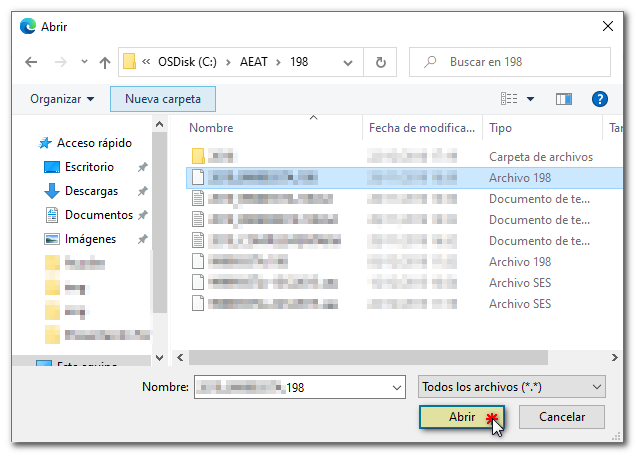Open Escritorio in the sidebar
This screenshot has width=635, height=454.
click(89, 167)
